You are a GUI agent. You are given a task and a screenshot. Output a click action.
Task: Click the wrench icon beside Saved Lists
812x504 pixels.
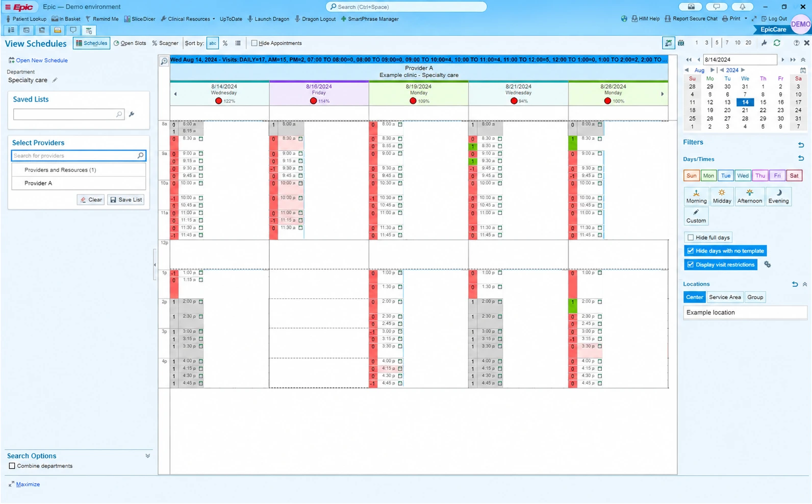pos(132,114)
